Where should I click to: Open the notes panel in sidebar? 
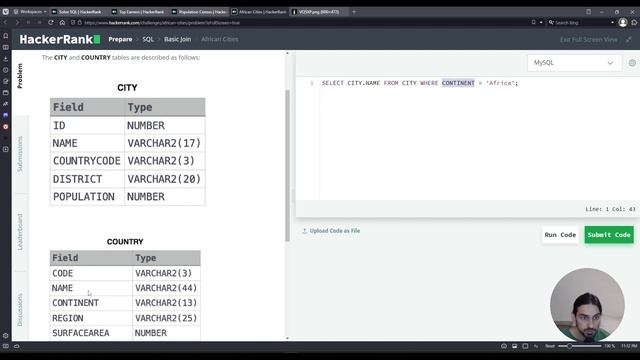click(6, 81)
